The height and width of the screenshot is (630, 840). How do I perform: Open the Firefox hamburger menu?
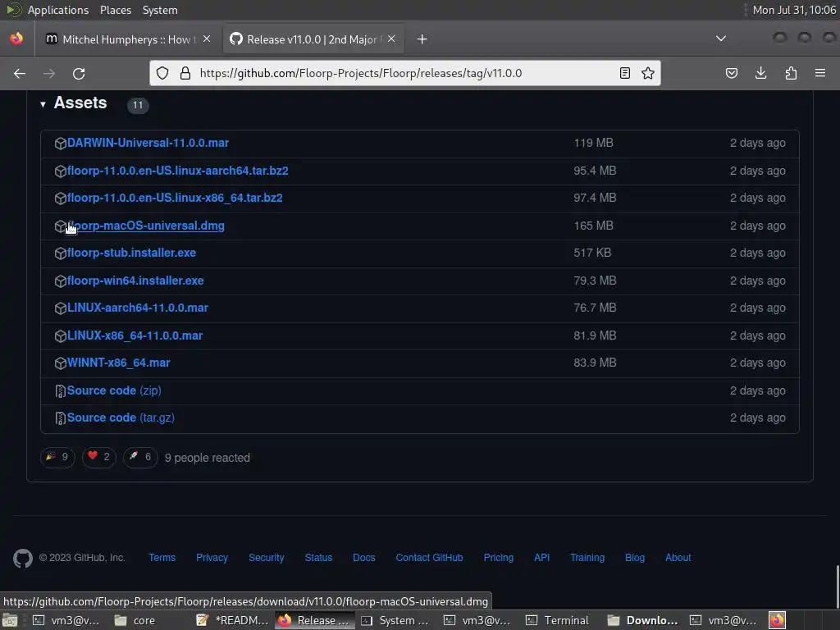819,73
